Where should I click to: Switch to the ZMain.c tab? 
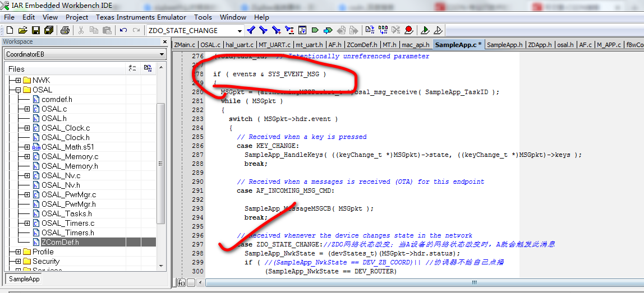pos(185,45)
